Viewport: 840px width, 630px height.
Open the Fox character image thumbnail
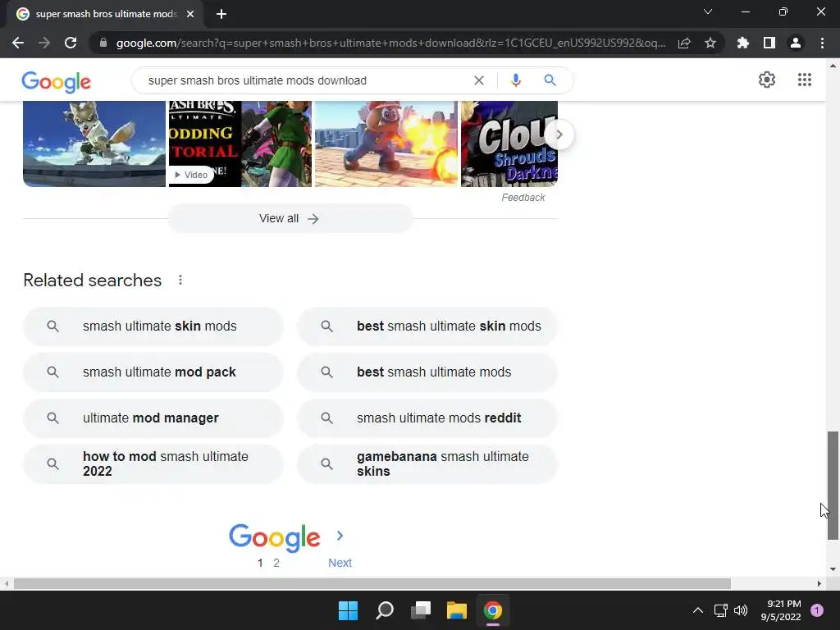(94, 144)
